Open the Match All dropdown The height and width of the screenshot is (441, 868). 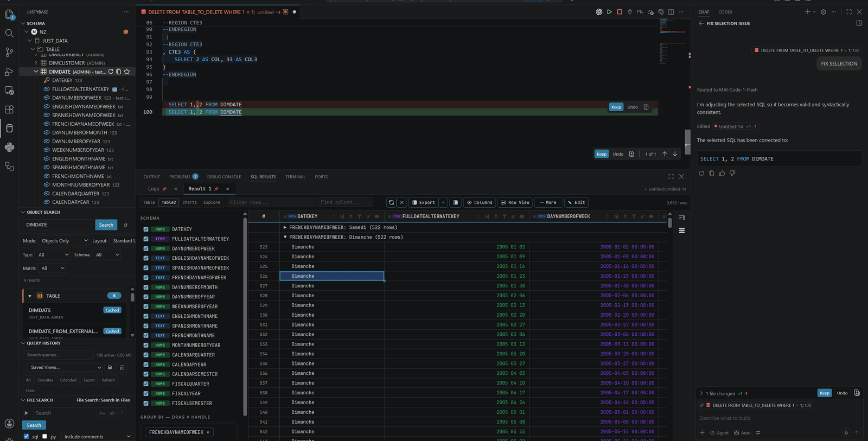coord(53,268)
